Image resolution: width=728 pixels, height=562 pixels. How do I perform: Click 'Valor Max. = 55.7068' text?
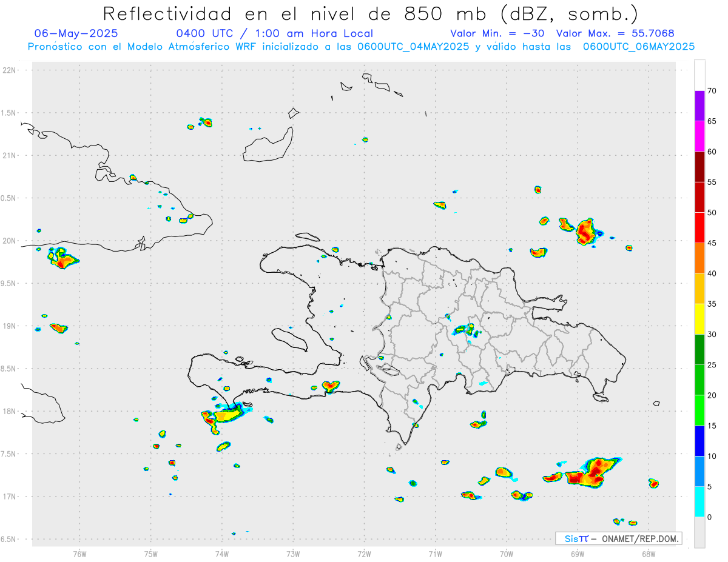pos(615,33)
